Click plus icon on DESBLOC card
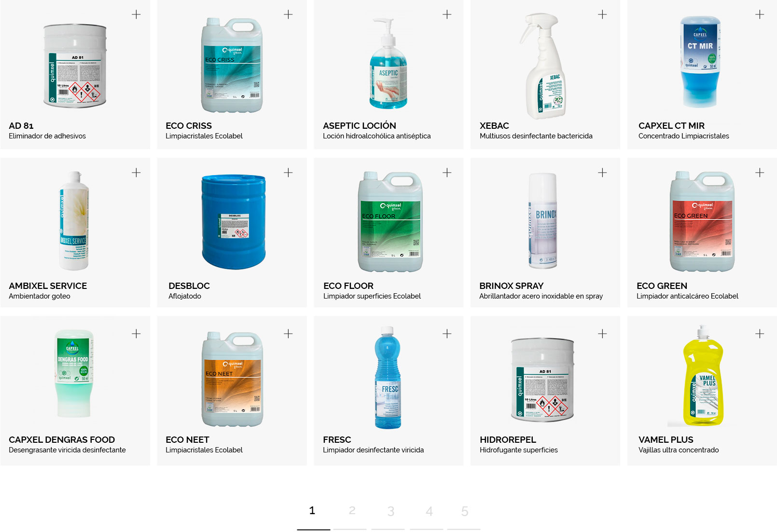Screen dimensions: 777x532 click(288, 173)
